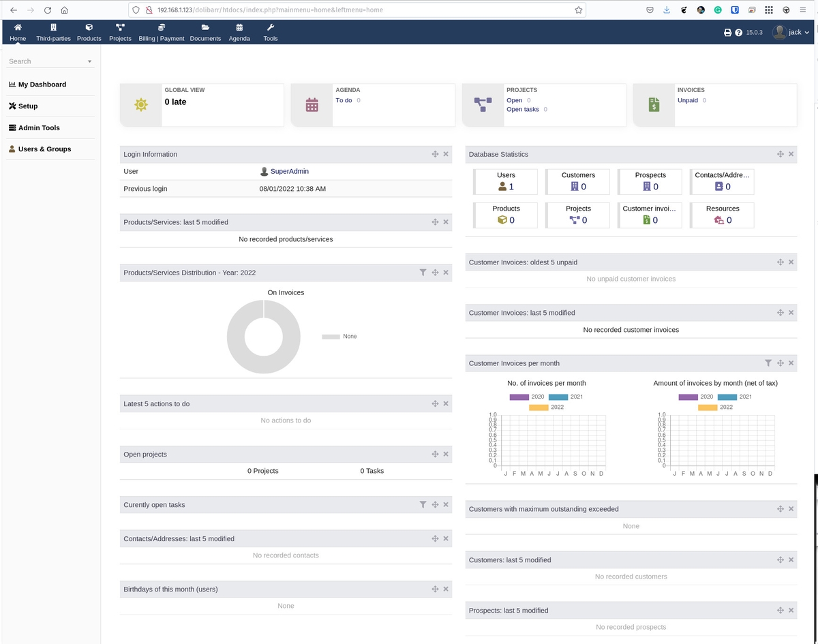Click the Products package icon in Database Statistics

pos(502,219)
